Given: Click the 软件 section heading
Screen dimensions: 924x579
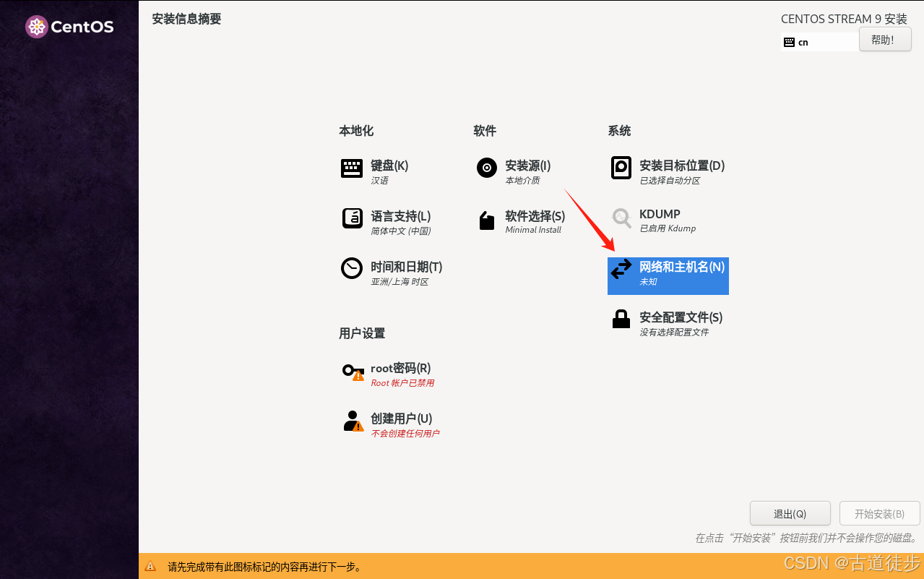Looking at the screenshot, I should point(485,131).
